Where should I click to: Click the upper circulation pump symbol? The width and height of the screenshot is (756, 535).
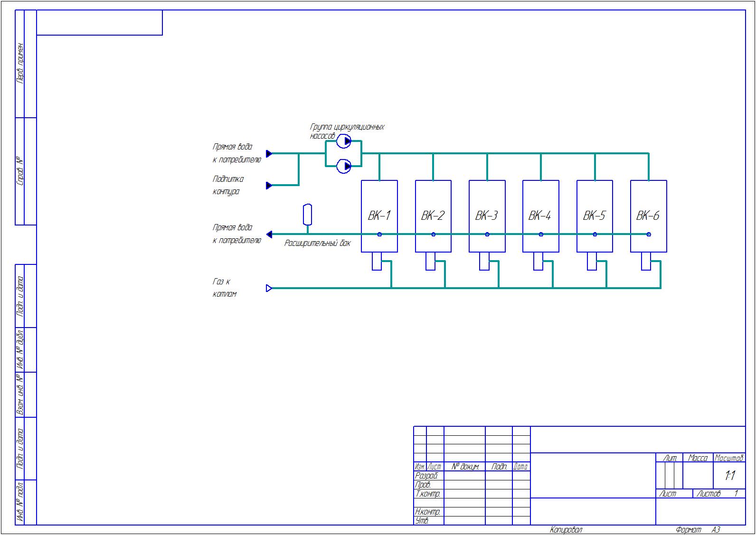(x=343, y=141)
